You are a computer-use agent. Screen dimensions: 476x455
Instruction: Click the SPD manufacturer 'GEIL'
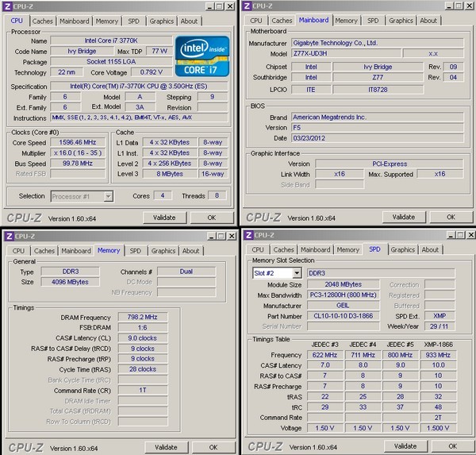[344, 305]
